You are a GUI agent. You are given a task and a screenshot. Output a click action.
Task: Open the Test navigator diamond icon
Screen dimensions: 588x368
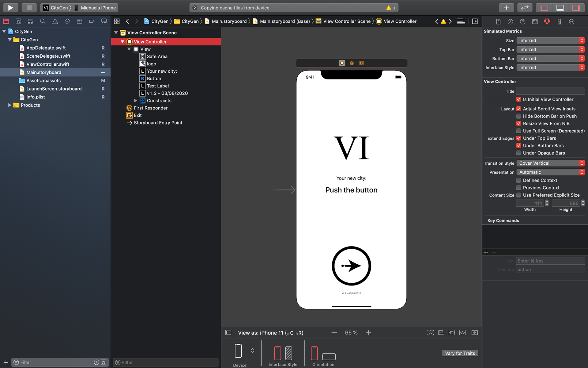point(67,21)
